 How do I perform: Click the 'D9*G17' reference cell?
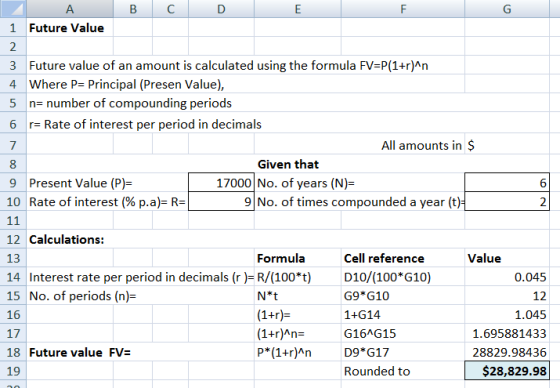tap(366, 353)
